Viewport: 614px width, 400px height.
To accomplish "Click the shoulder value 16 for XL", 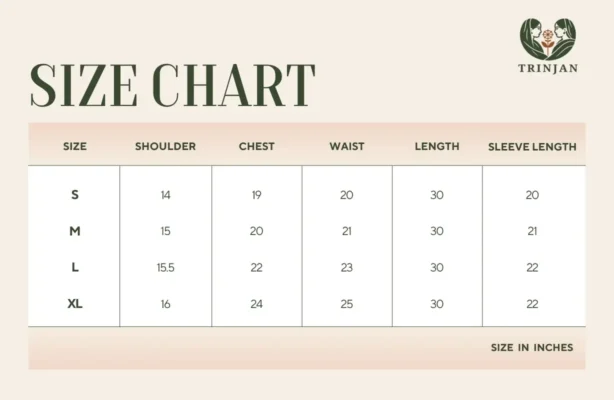I will (165, 304).
